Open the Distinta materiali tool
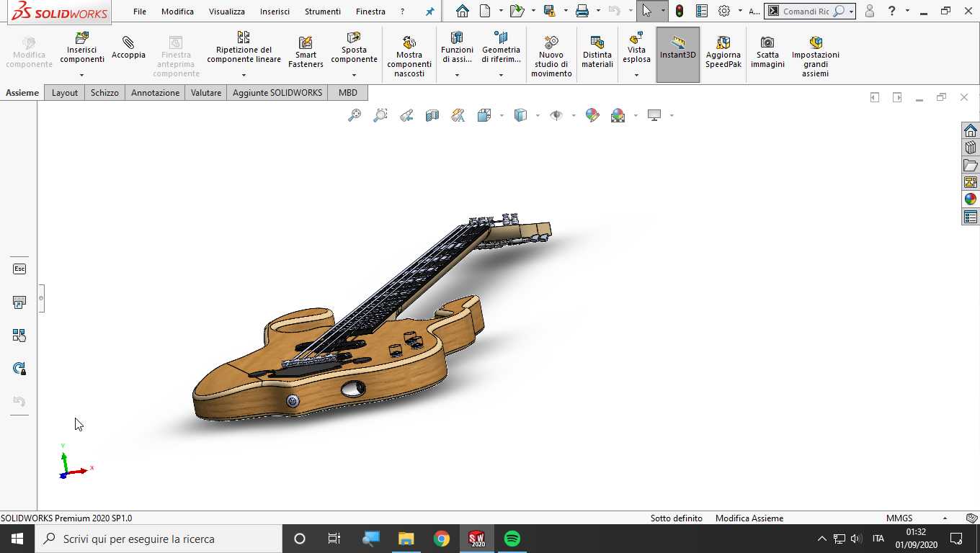 point(597,52)
